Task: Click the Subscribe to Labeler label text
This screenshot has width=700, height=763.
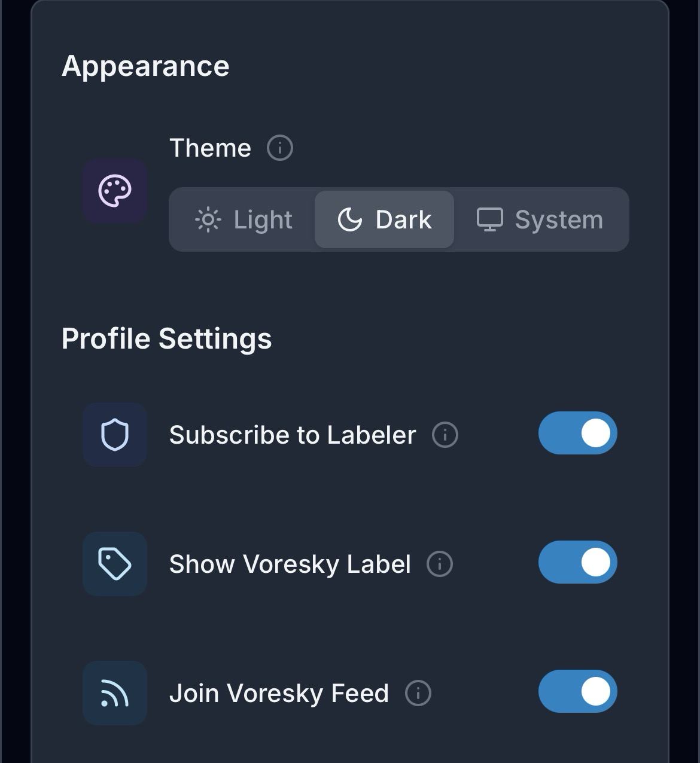Action: (x=293, y=435)
